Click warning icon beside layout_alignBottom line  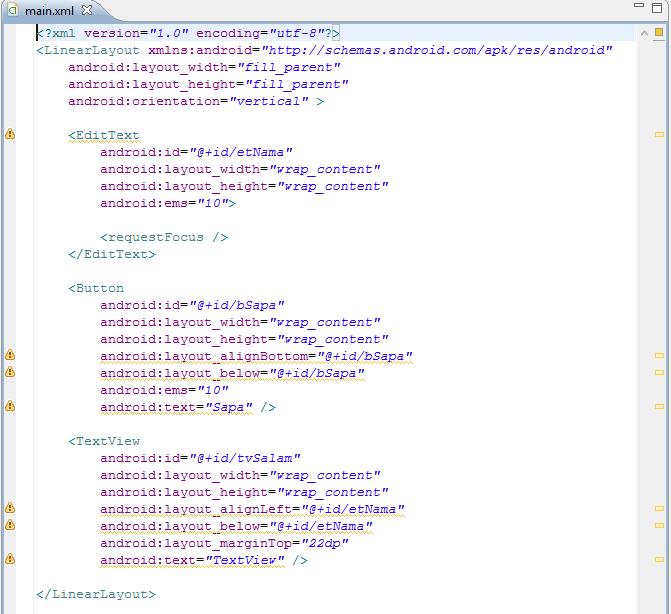coord(10,355)
